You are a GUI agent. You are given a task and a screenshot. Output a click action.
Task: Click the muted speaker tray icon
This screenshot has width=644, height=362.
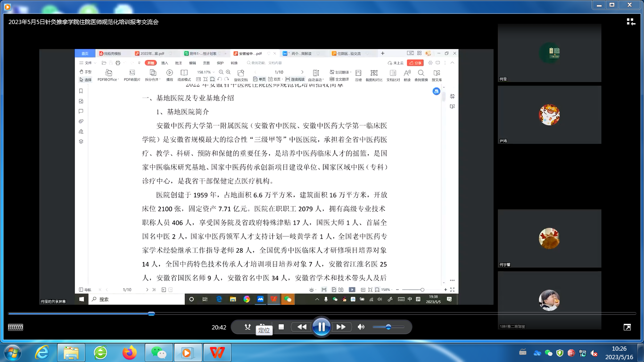click(594, 353)
